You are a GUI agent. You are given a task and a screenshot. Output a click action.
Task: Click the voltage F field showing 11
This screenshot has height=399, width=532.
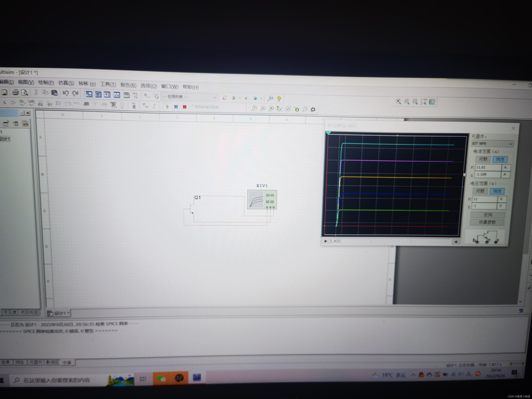point(485,199)
